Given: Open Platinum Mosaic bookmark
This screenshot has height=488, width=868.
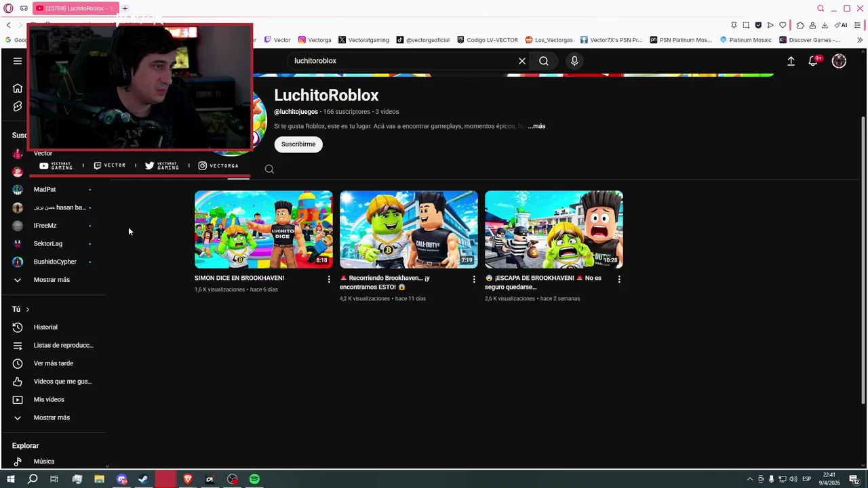Looking at the screenshot, I should click(x=745, y=40).
